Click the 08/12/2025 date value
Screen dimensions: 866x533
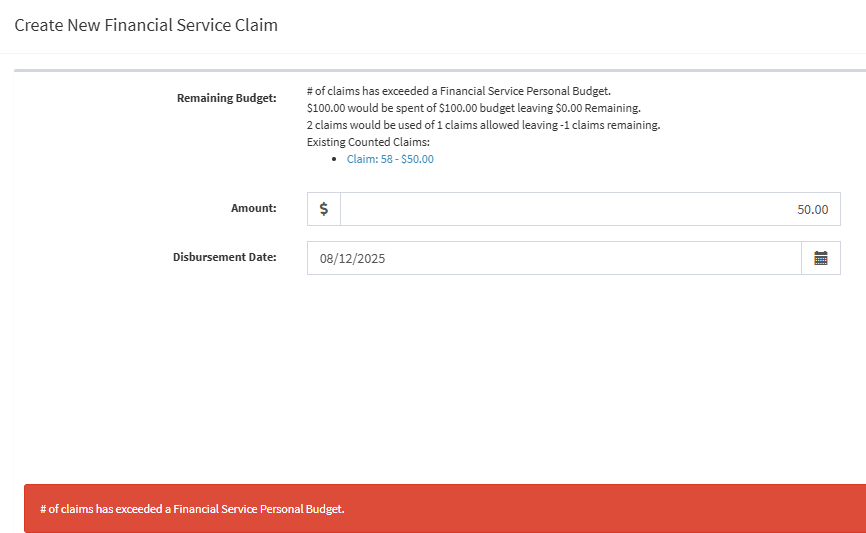[x=352, y=258]
